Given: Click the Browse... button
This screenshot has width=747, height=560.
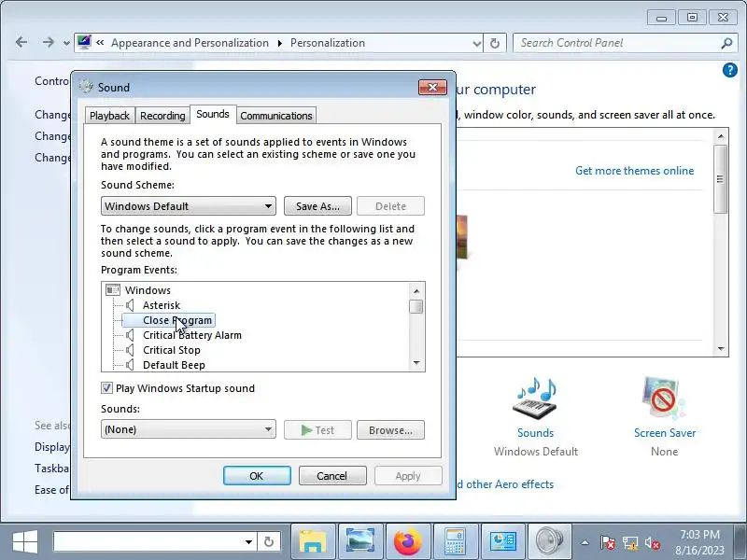Looking at the screenshot, I should tap(390, 430).
